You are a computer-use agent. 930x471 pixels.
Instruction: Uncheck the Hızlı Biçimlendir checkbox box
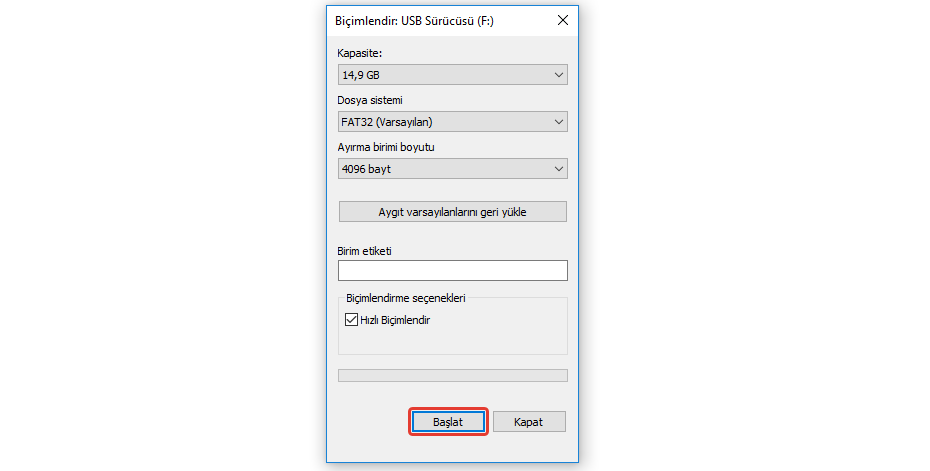coord(351,320)
